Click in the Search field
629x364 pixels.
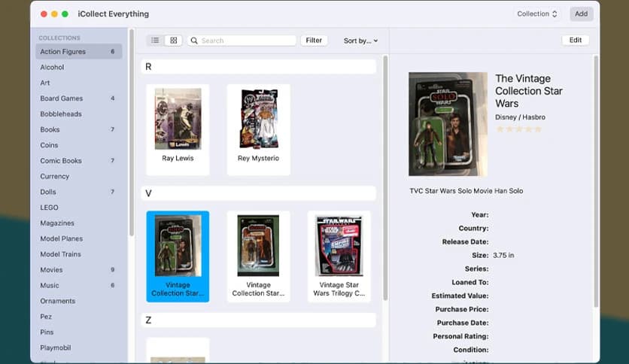pos(242,41)
